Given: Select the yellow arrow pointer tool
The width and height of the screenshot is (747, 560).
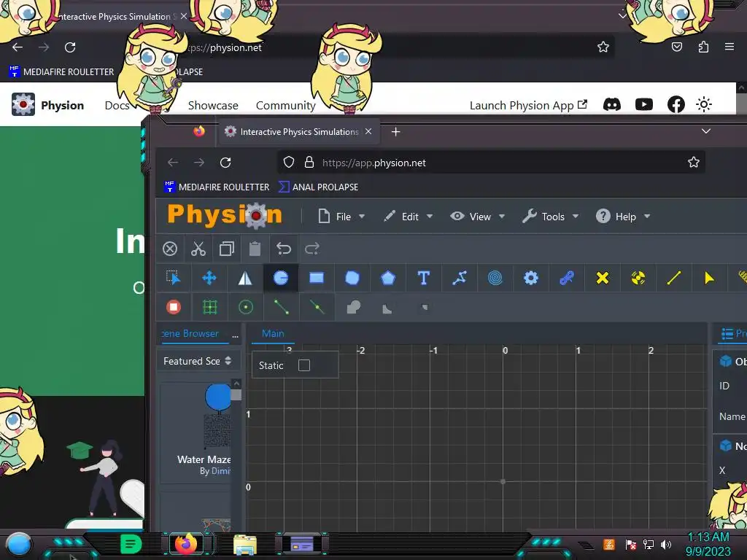Looking at the screenshot, I should click(x=709, y=278).
